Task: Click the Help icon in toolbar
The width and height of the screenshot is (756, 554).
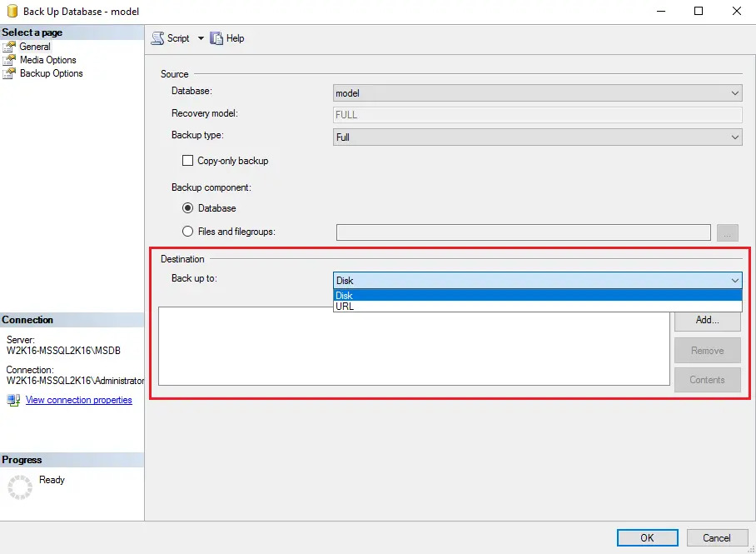Action: pyautogui.click(x=216, y=38)
